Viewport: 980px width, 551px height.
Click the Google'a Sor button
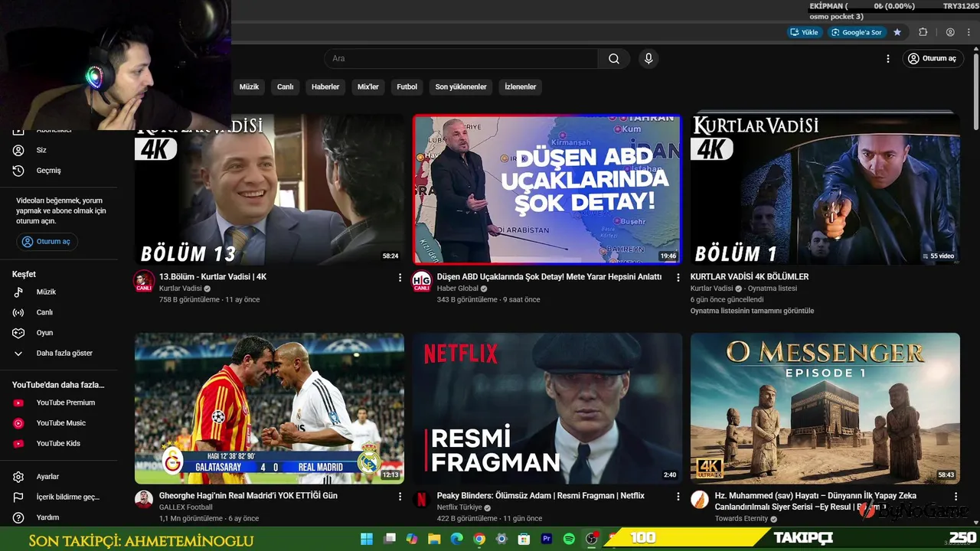click(x=857, y=32)
